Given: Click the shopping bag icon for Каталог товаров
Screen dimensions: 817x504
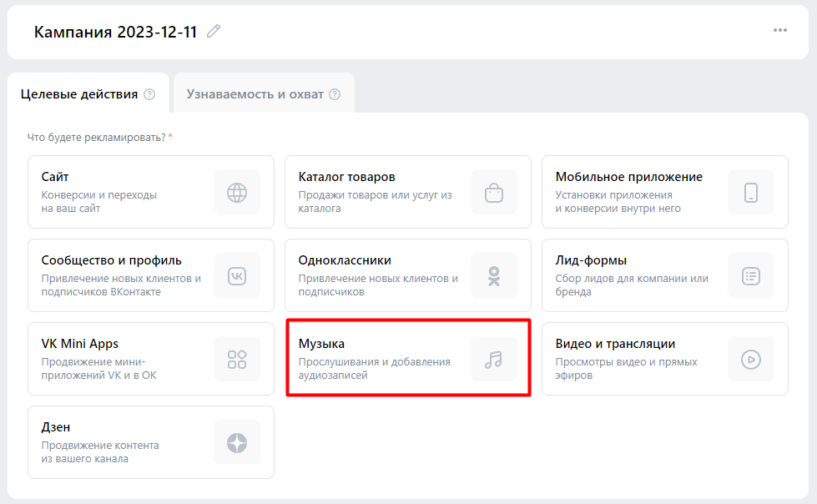Looking at the screenshot, I should point(494,193).
